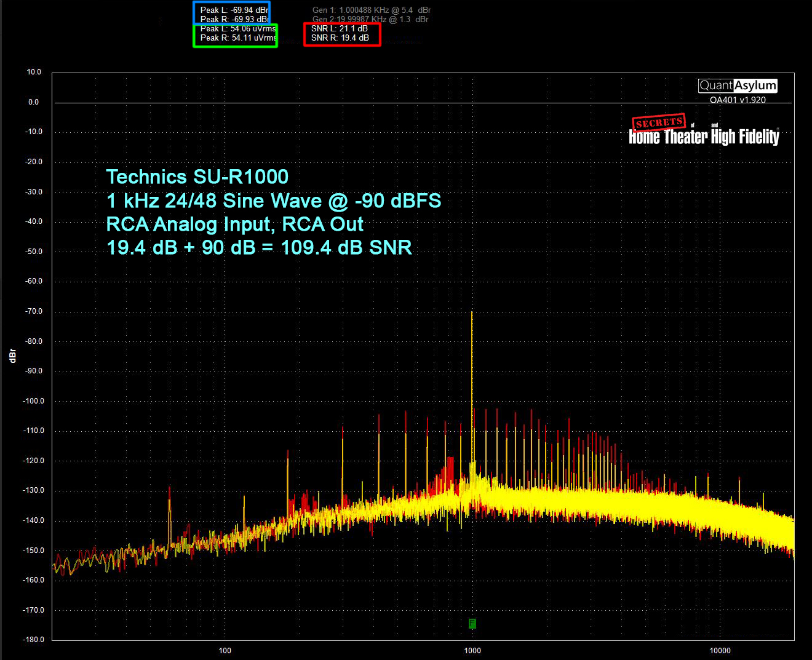Select the '-70.0' Y-axis label
Image resolution: width=812 pixels, height=660 pixels.
pos(34,311)
